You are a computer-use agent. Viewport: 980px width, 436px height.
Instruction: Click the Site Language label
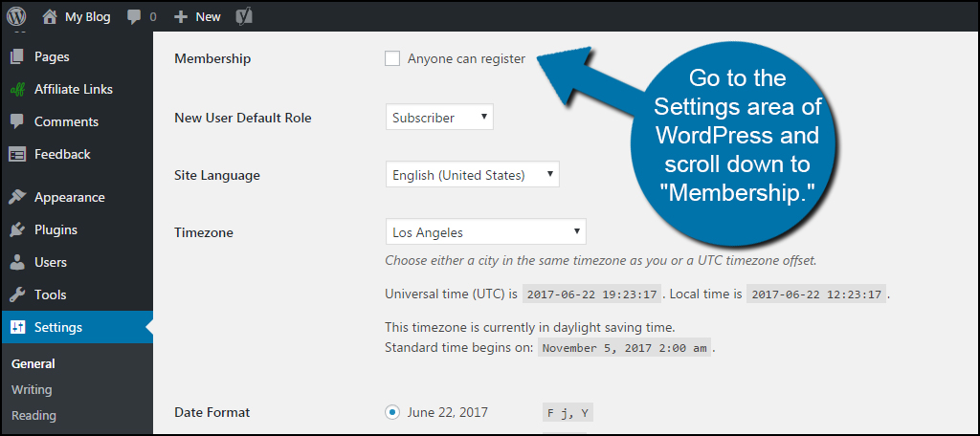(x=217, y=176)
